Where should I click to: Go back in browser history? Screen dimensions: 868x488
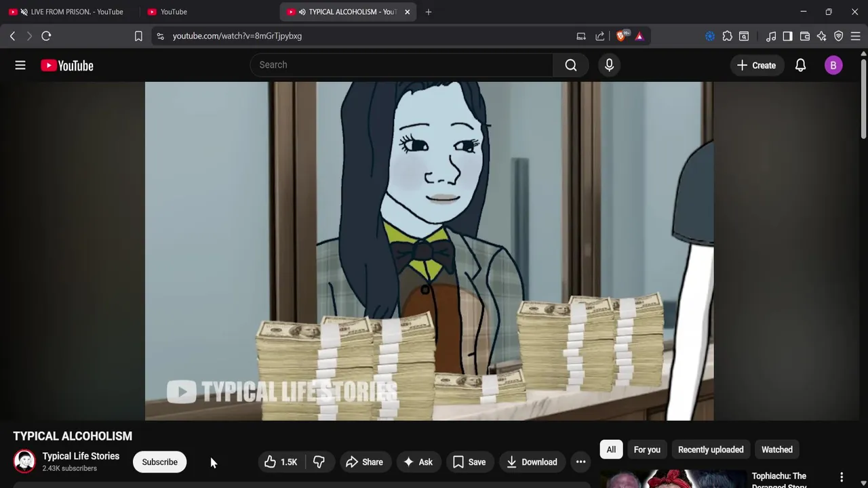point(12,36)
